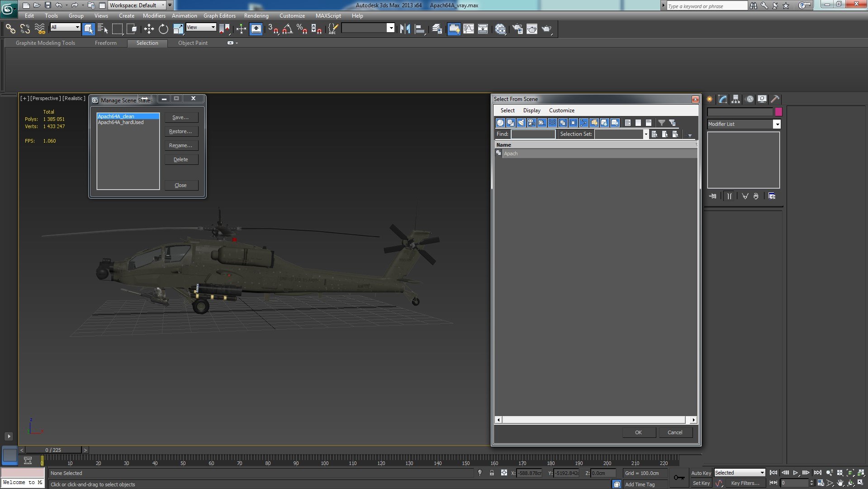Image resolution: width=868 pixels, height=489 pixels.
Task: Open the Material Editor
Action: [x=500, y=29]
